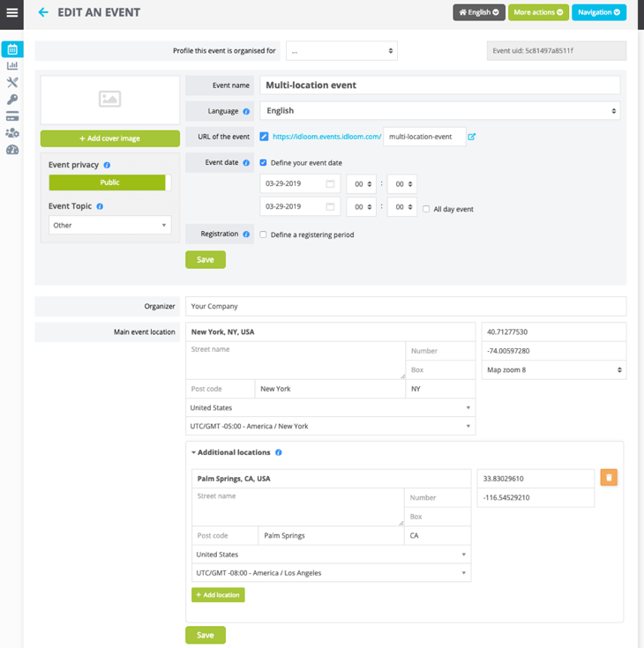Open the More actions menu
The width and height of the screenshot is (644, 648).
538,12
